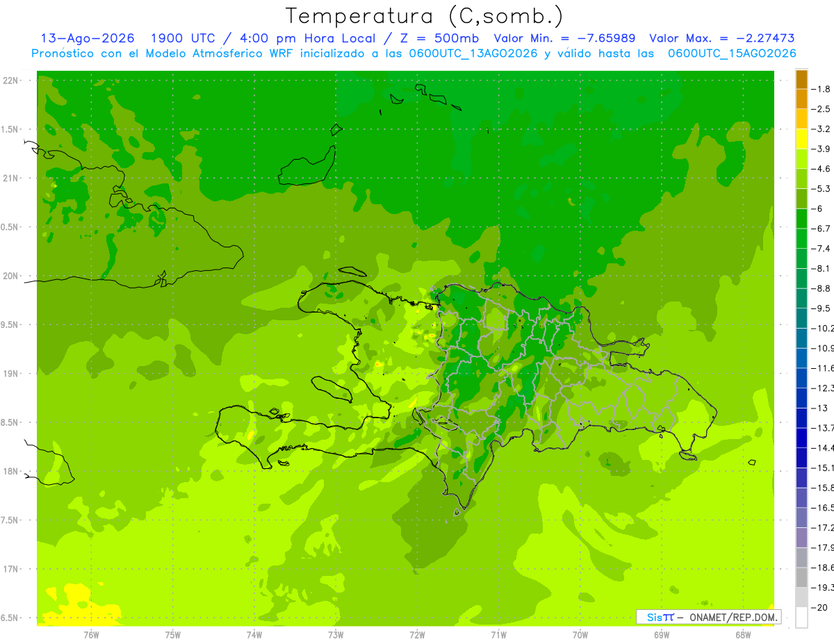Click the -15.8 colorbar label
The height and width of the screenshot is (644, 834).
[823, 488]
